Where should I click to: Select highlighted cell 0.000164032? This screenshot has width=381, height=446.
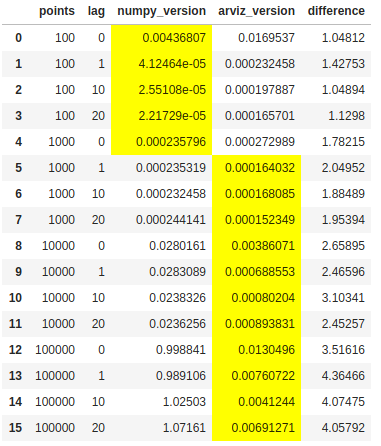tap(256, 168)
